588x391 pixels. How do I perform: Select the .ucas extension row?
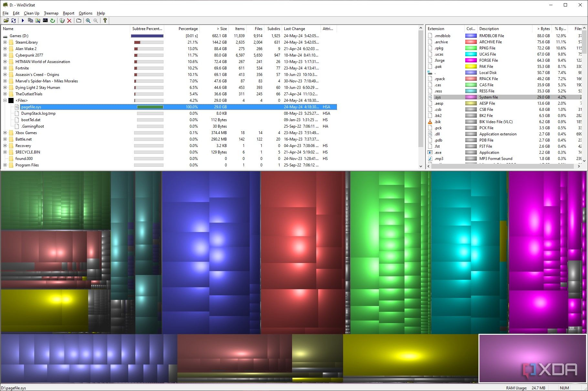tap(504, 54)
